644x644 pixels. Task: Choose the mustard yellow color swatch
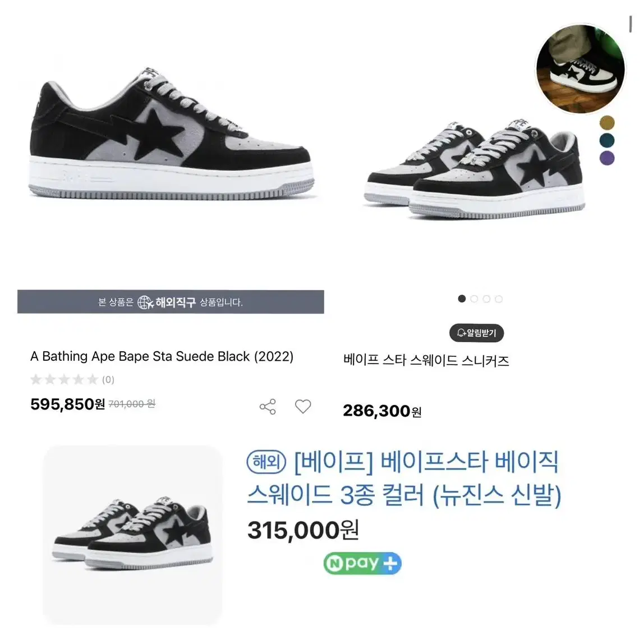pos(606,122)
